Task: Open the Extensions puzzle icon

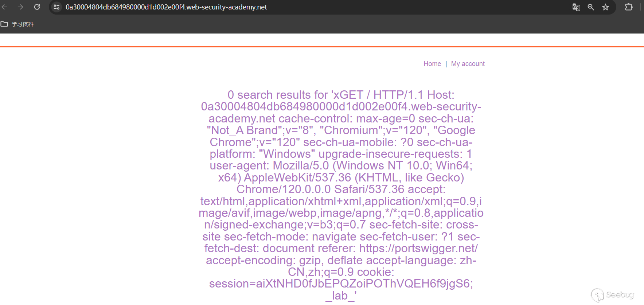Action: coord(629,7)
